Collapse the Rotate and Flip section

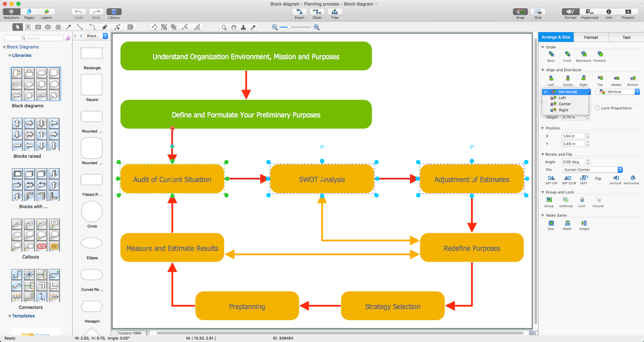(542, 154)
